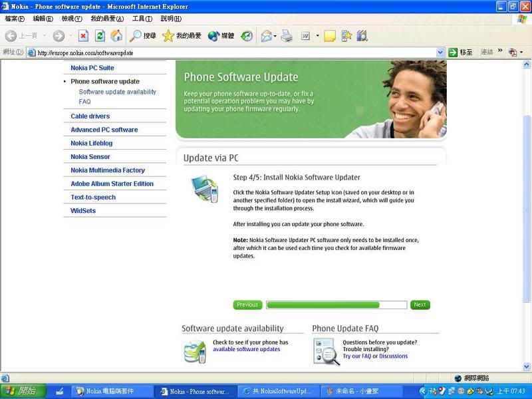
Task: Open the Back button history dropdown arrow
Action: point(44,36)
